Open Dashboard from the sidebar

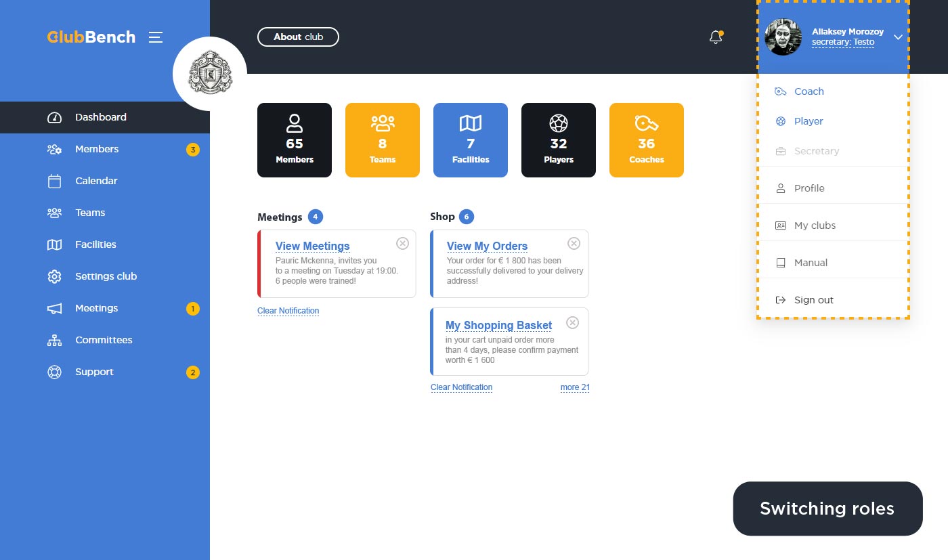point(100,117)
